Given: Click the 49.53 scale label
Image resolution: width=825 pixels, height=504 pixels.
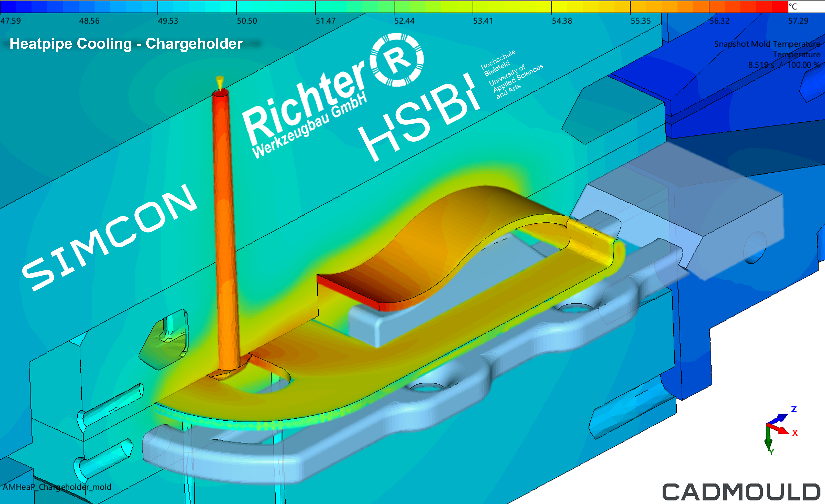Looking at the screenshot, I should tap(168, 21).
